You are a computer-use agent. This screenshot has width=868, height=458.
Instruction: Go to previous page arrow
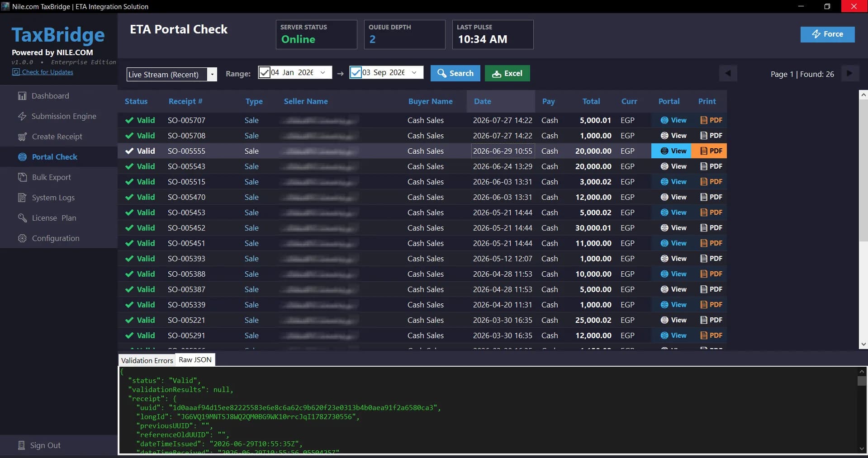pos(728,73)
